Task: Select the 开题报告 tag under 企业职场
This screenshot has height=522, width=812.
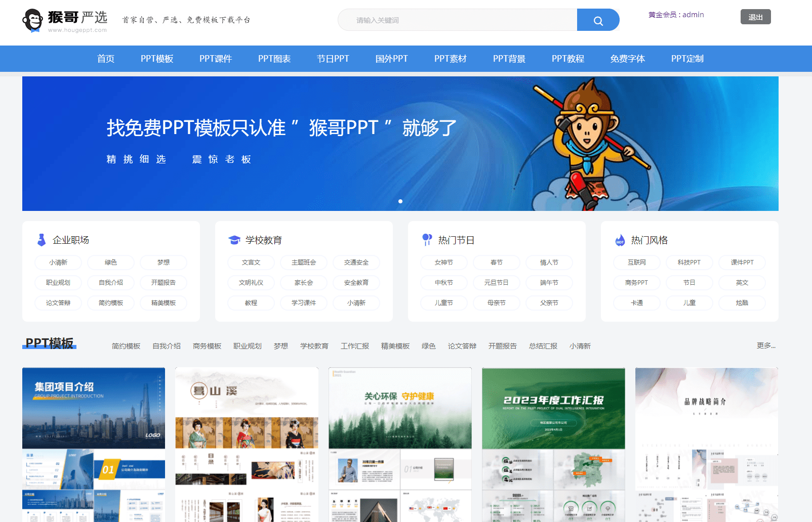Action: 164,283
